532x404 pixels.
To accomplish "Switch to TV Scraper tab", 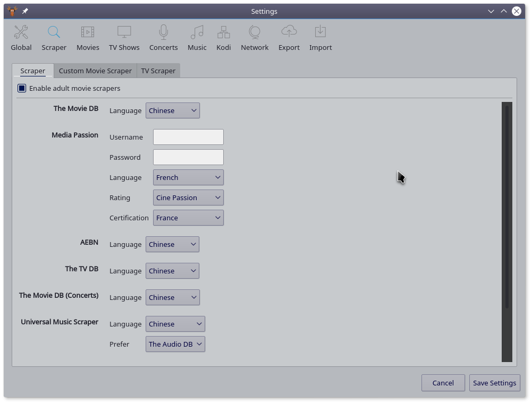I will (158, 71).
